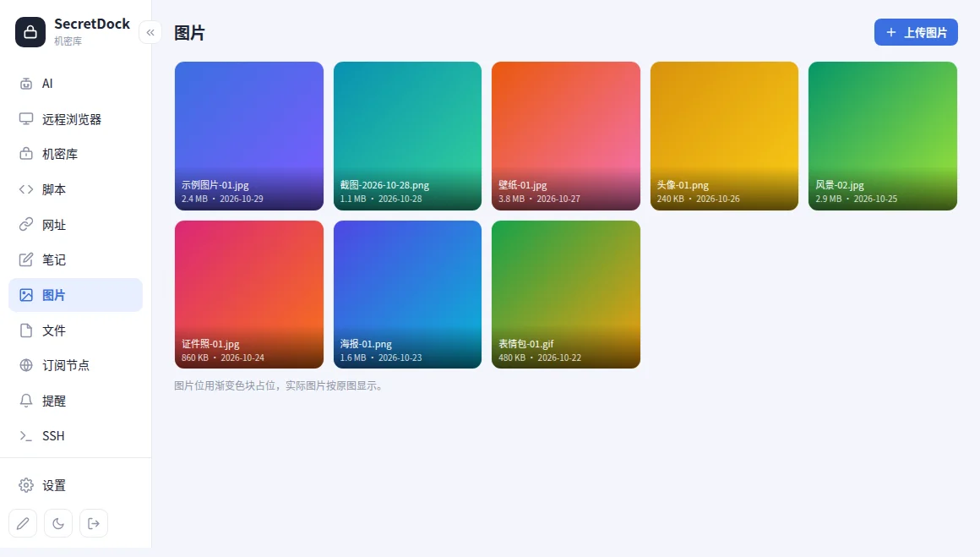Open the blue 示例图片-01.jpg thumbnail
Screen dimensions: 980x557
point(249,135)
